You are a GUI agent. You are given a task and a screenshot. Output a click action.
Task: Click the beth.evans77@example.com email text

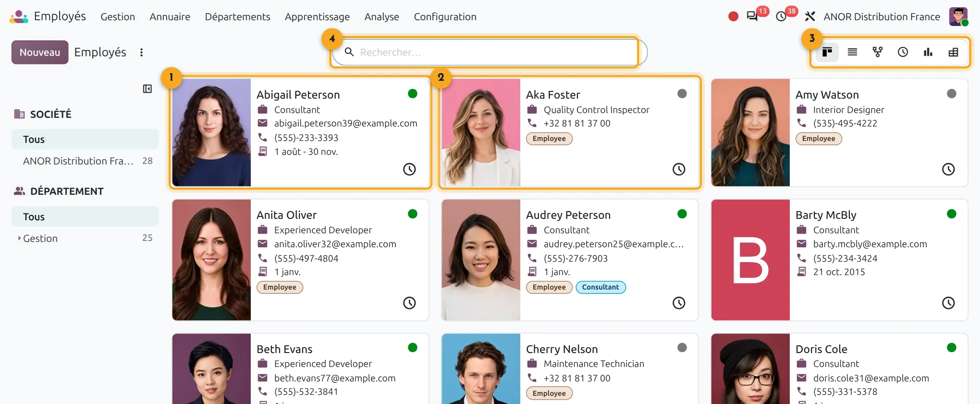335,378
